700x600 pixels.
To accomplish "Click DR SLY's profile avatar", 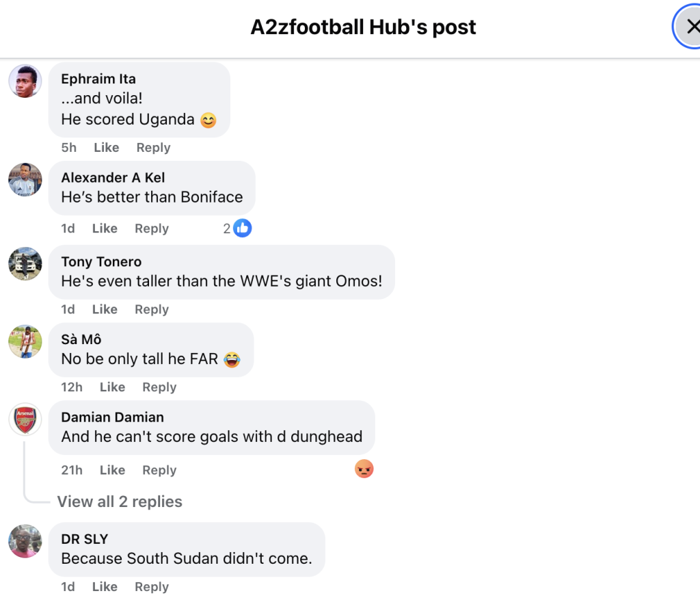I will point(25,541).
